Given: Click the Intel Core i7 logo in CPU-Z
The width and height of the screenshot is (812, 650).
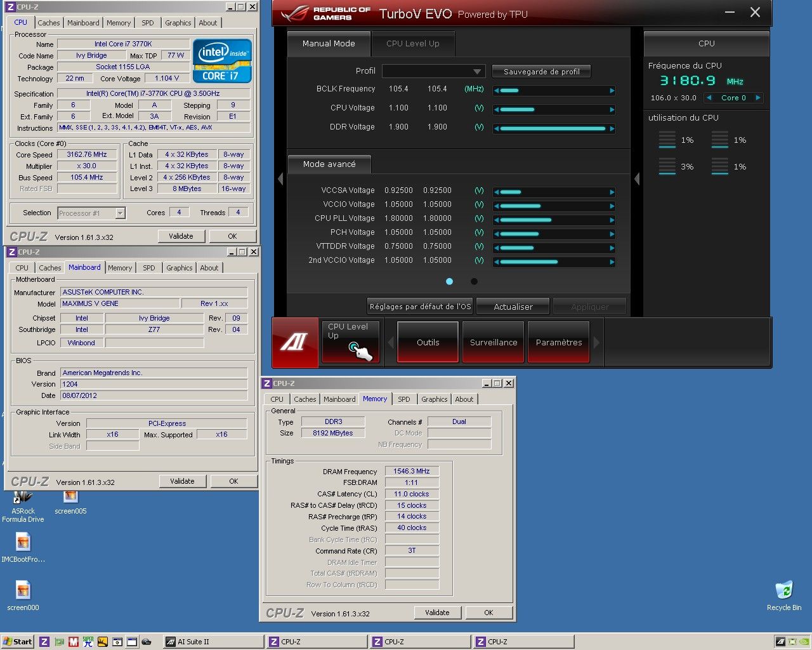Looking at the screenshot, I should pyautogui.click(x=223, y=61).
